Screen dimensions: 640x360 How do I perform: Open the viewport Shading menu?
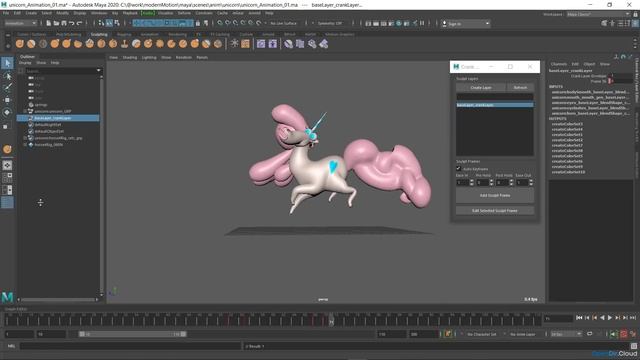click(x=130, y=58)
